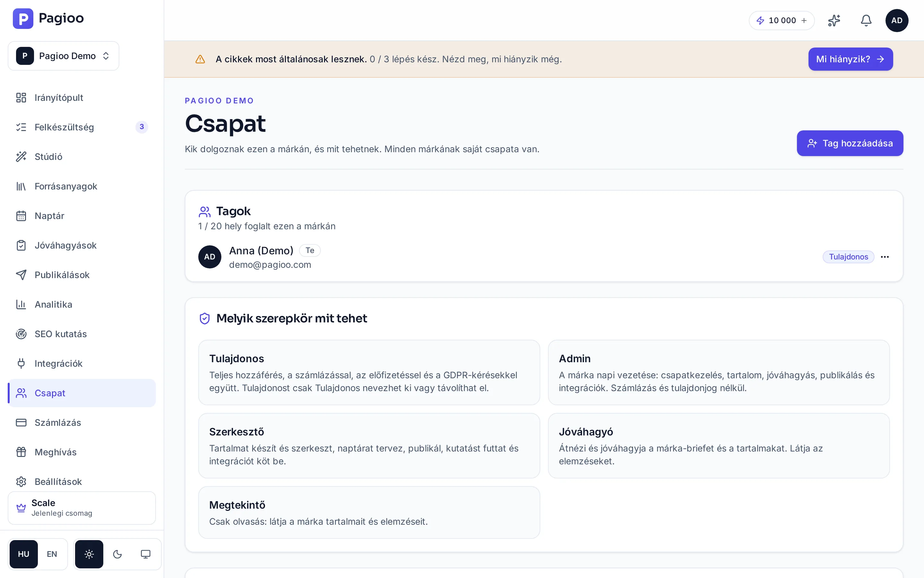924x578 pixels.
Task: Add credits with the plus next to 10 000
Action: (804, 21)
